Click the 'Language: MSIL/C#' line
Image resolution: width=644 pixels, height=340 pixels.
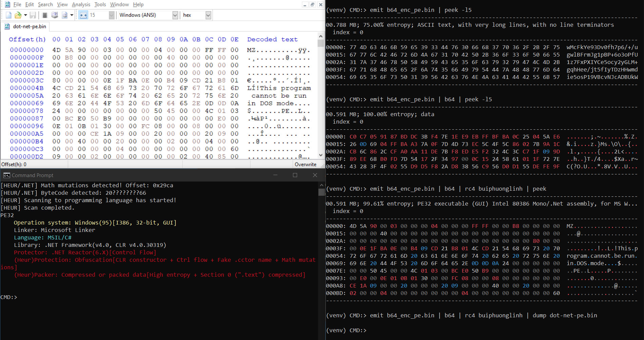coord(43,237)
